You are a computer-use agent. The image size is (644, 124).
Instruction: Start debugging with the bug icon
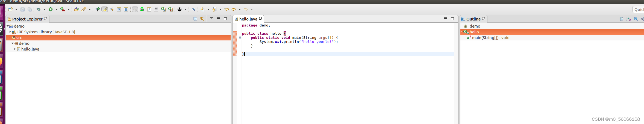pyautogui.click(x=39, y=9)
